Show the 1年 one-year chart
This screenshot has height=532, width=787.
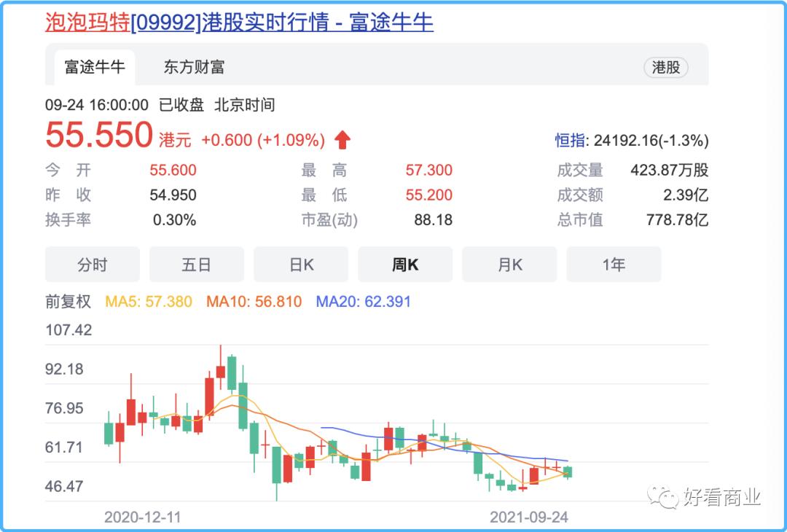tap(614, 264)
